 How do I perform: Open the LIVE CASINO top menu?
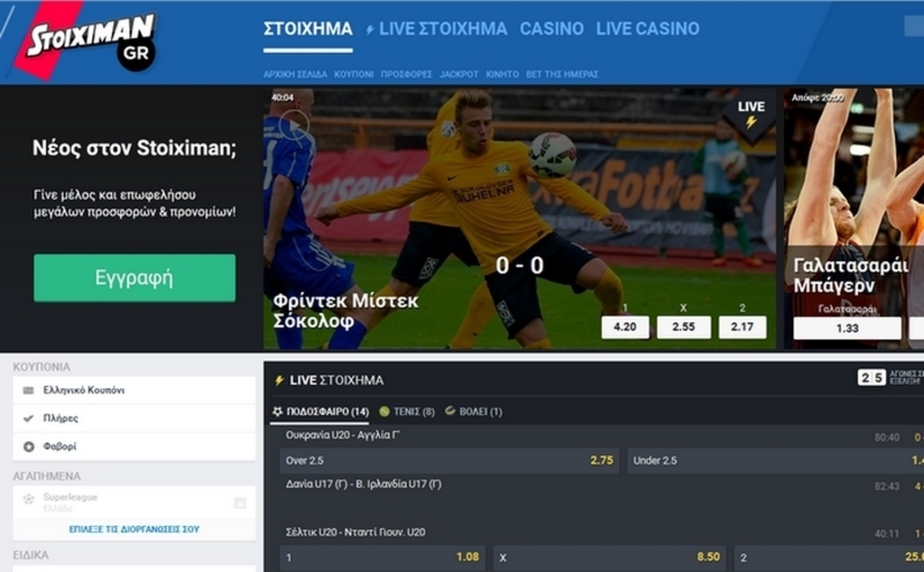pos(648,29)
